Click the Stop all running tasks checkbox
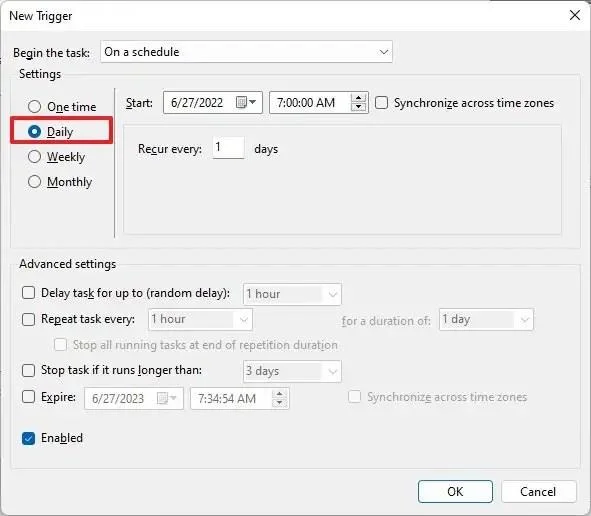Viewport: 591px width, 516px height. click(60, 345)
